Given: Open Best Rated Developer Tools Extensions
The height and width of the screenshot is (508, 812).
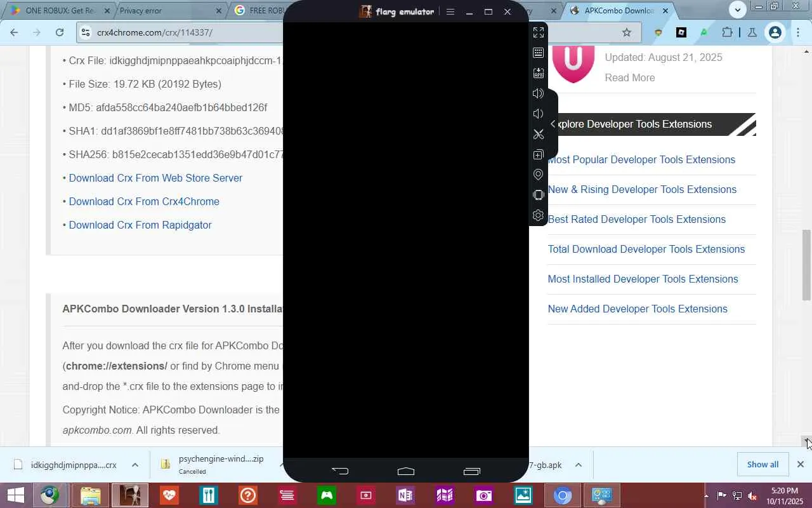Looking at the screenshot, I should pyautogui.click(x=636, y=220).
